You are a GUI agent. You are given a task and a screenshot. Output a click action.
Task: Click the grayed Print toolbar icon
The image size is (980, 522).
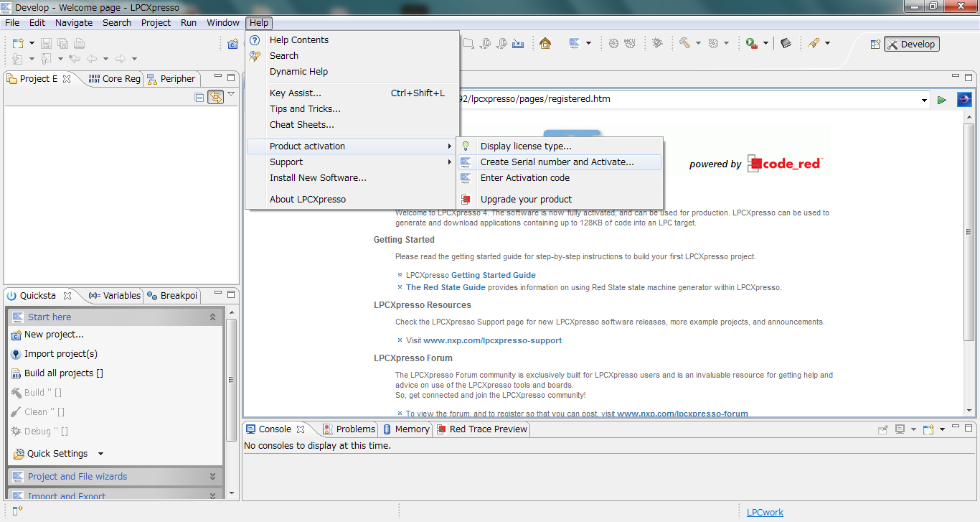(79, 44)
